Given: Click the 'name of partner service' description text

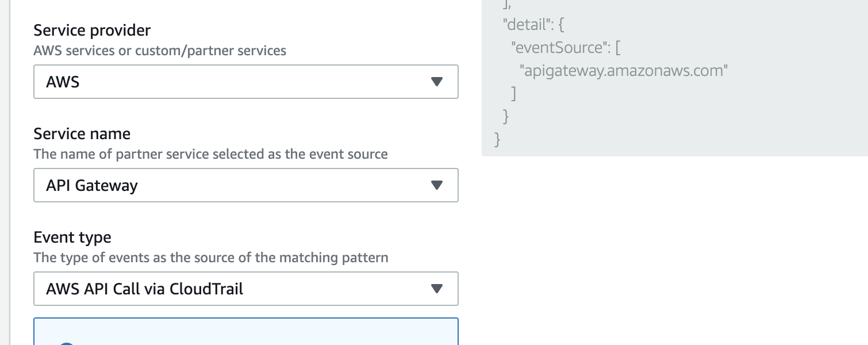Looking at the screenshot, I should pyautogui.click(x=210, y=154).
